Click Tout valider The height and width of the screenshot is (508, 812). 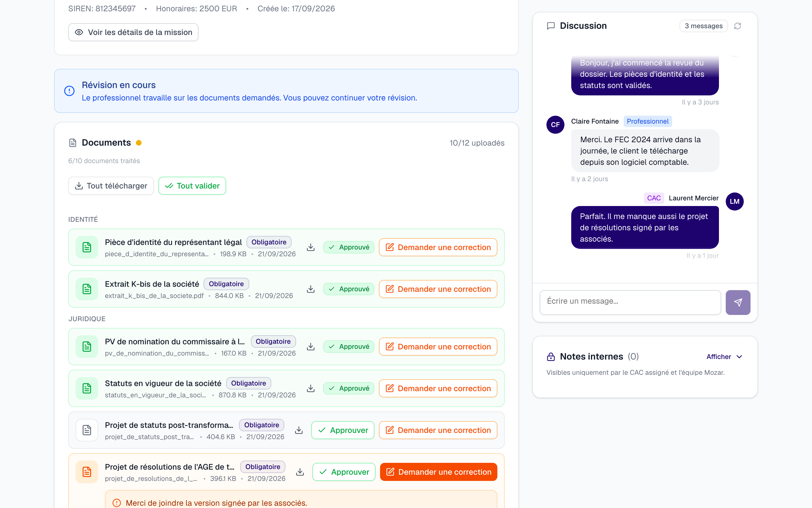point(192,186)
